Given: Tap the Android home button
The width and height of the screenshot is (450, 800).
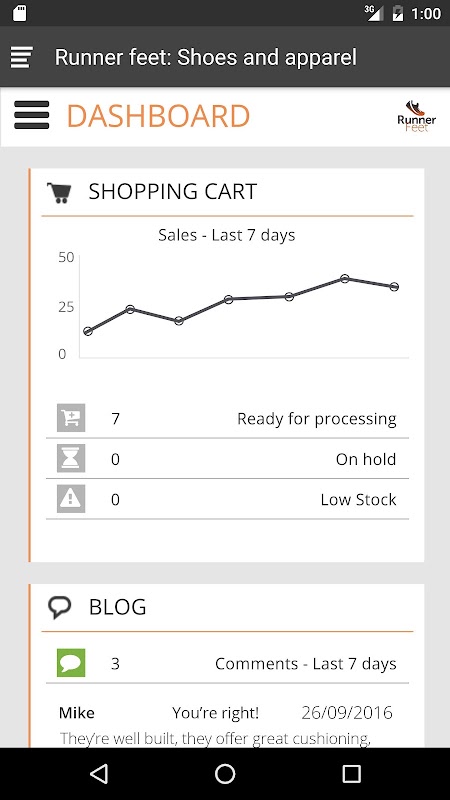Looking at the screenshot, I should (x=225, y=774).
